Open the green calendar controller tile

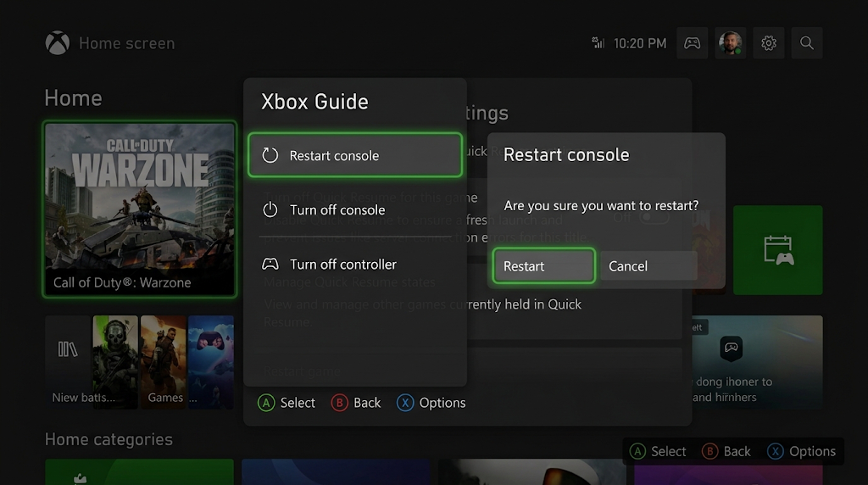point(778,250)
